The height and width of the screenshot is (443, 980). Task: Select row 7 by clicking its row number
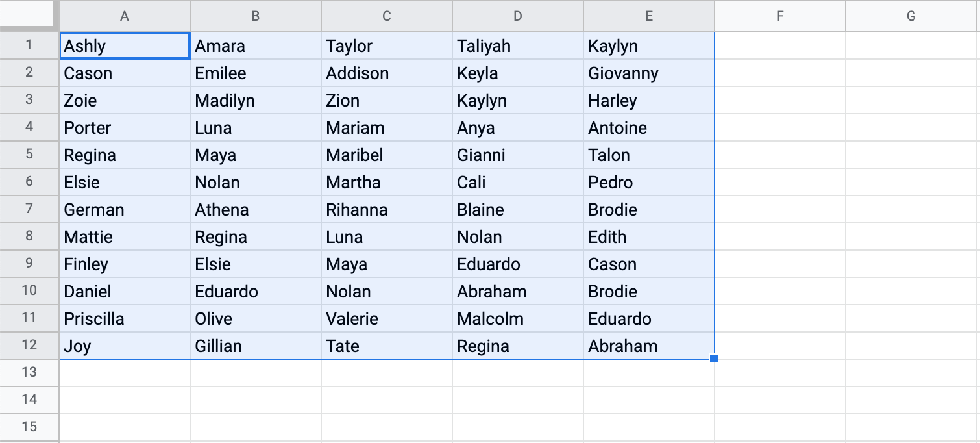(x=29, y=209)
